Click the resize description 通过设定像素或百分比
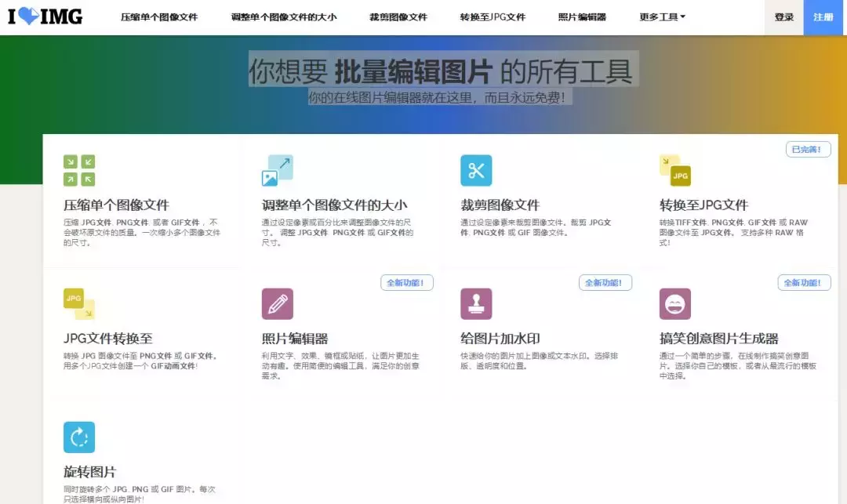847x504 pixels. tap(337, 233)
